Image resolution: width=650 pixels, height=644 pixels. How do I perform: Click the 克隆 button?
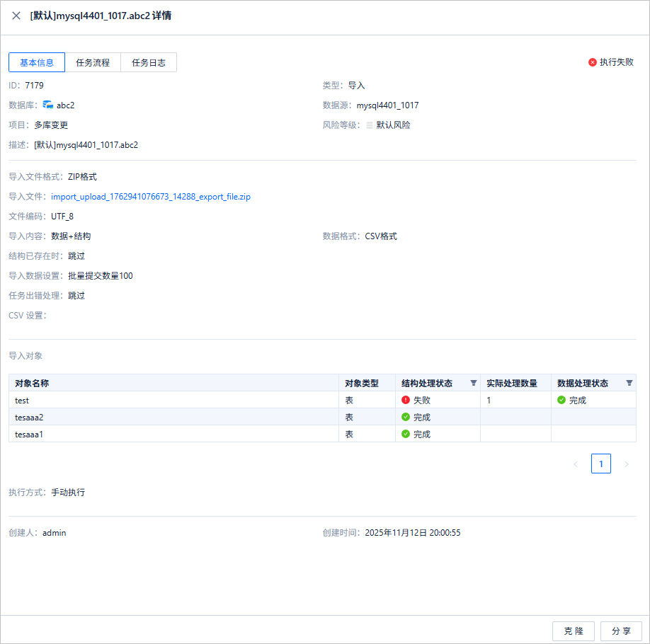tap(574, 631)
